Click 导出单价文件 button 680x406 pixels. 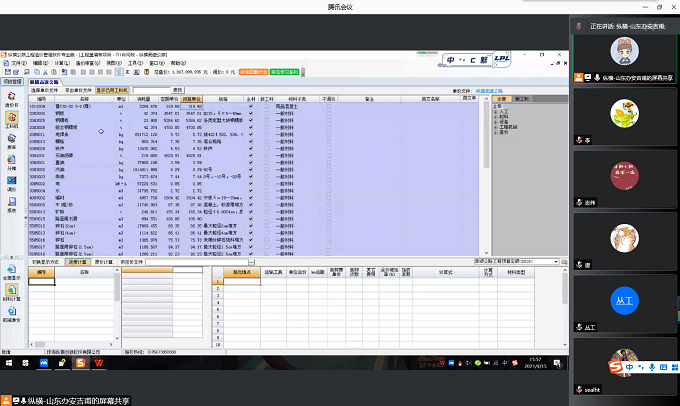pyautogui.click(x=78, y=90)
